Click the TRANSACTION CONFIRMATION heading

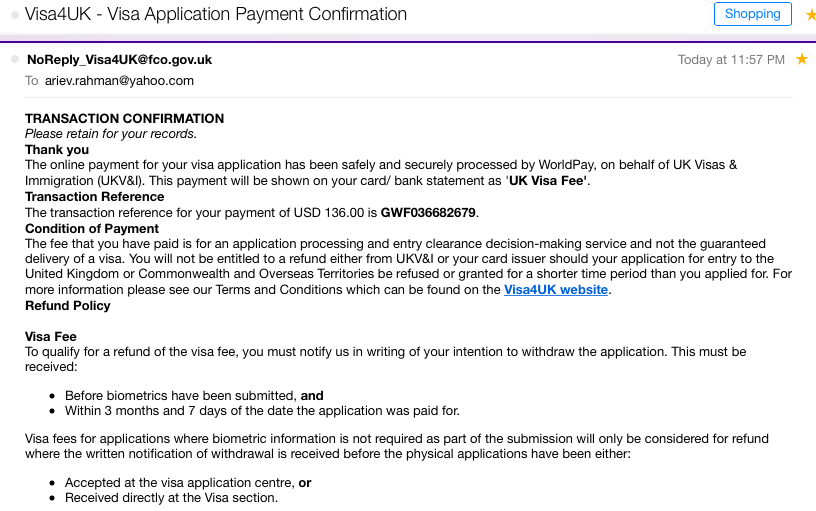124,118
